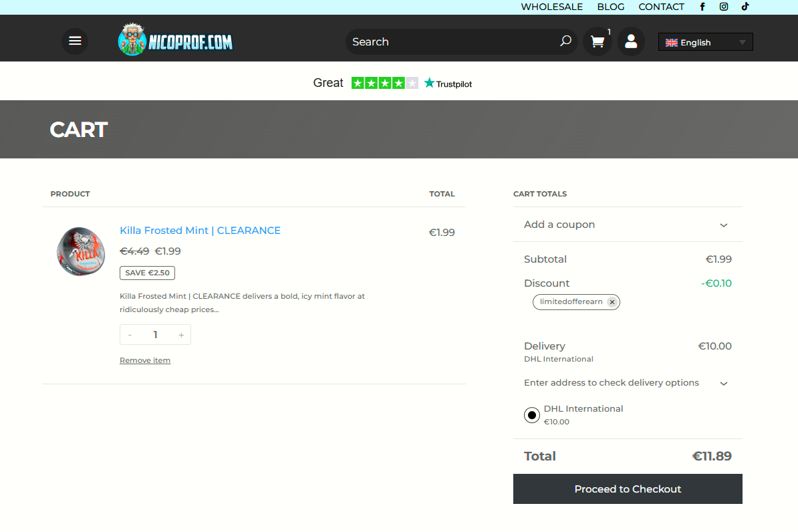The height and width of the screenshot is (532, 798).
Task: Expand the Add a coupon section
Action: coord(628,225)
